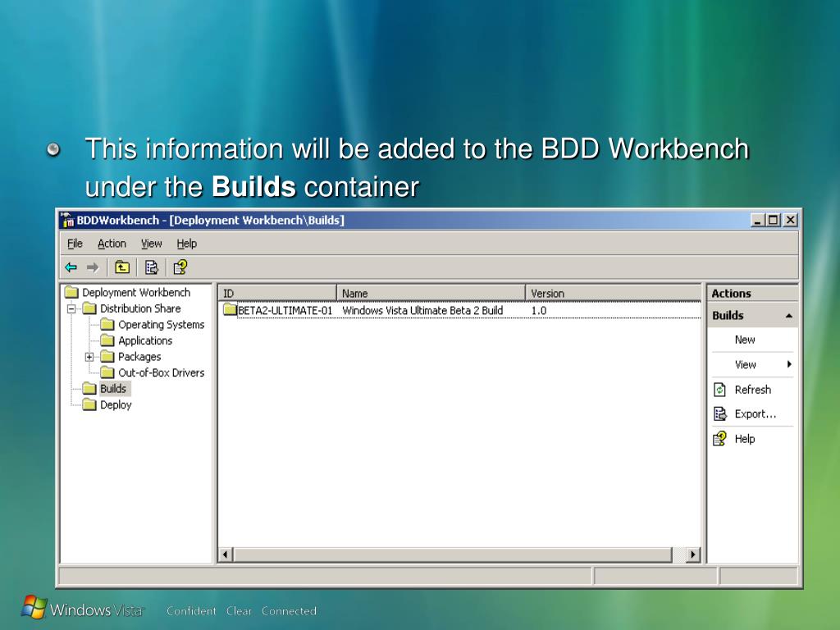
Task: Click the BETA2-ULTIMATE-01 row folder icon
Action: (230, 309)
